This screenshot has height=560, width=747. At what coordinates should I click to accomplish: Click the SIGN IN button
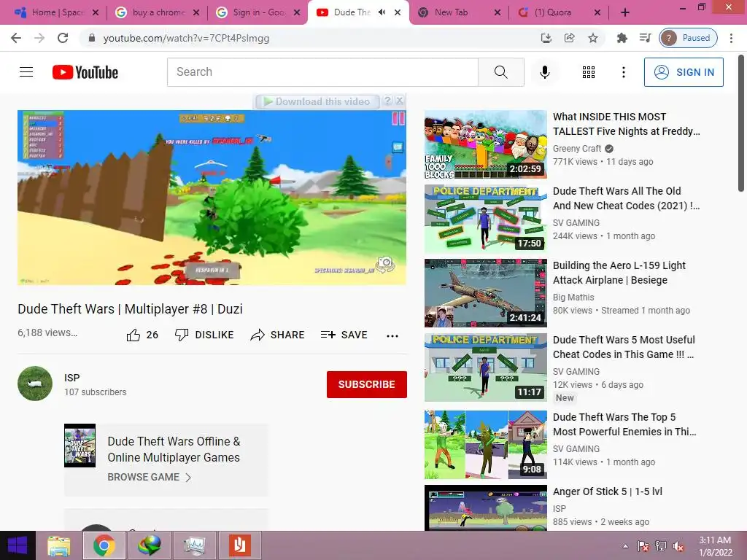click(684, 72)
